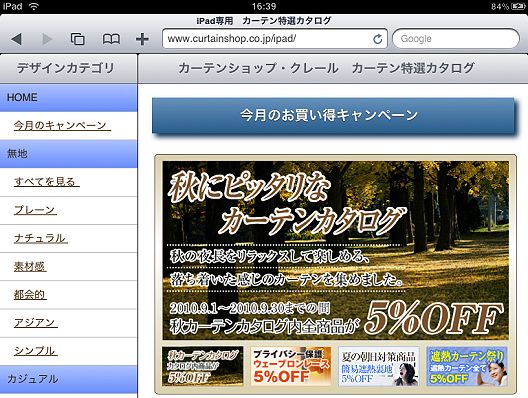Open the 素材感 category link

click(30, 266)
